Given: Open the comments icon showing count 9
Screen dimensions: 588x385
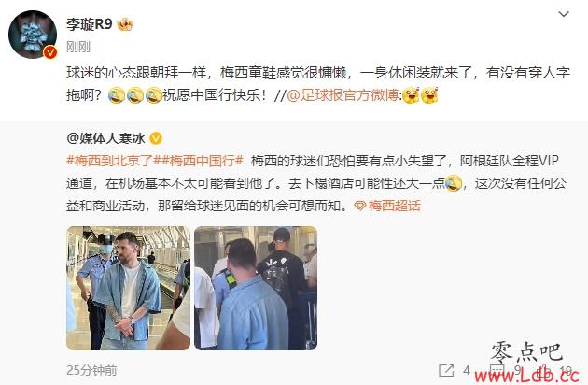Looking at the screenshot, I should pyautogui.click(x=497, y=370).
